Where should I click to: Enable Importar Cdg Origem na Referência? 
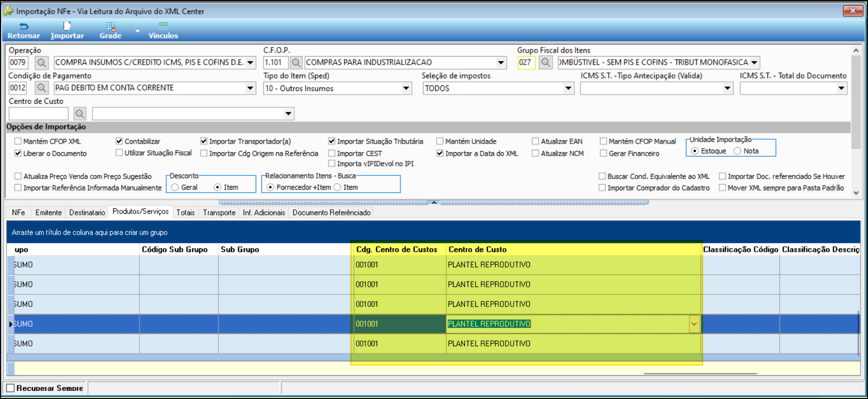point(204,153)
